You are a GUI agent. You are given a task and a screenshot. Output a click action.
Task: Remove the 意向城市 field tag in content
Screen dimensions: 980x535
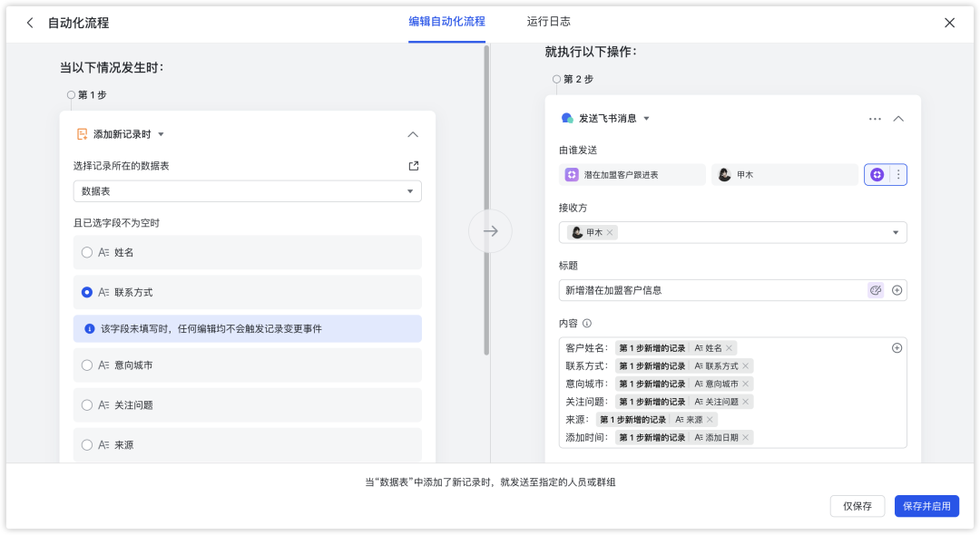[746, 384]
